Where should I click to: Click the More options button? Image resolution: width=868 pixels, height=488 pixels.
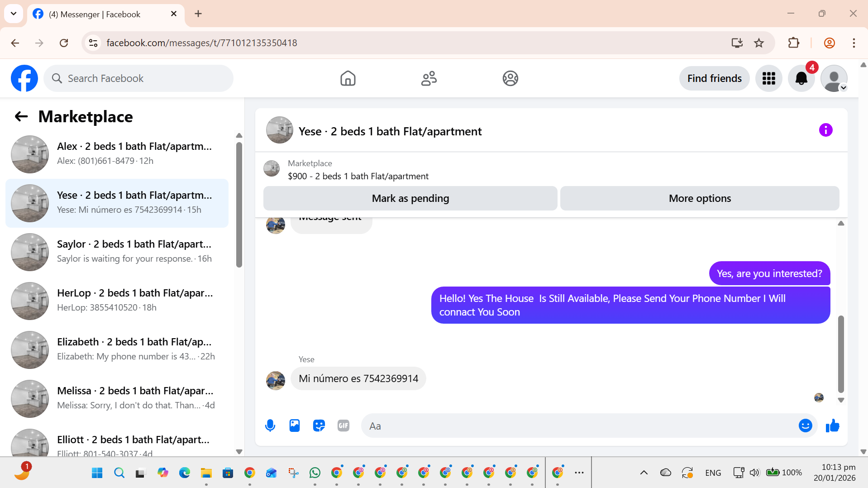click(x=700, y=198)
